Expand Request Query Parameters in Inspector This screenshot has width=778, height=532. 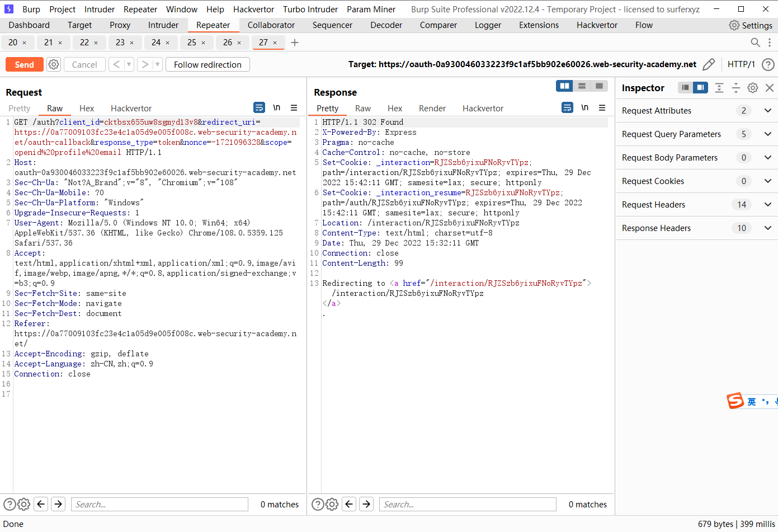(x=768, y=134)
